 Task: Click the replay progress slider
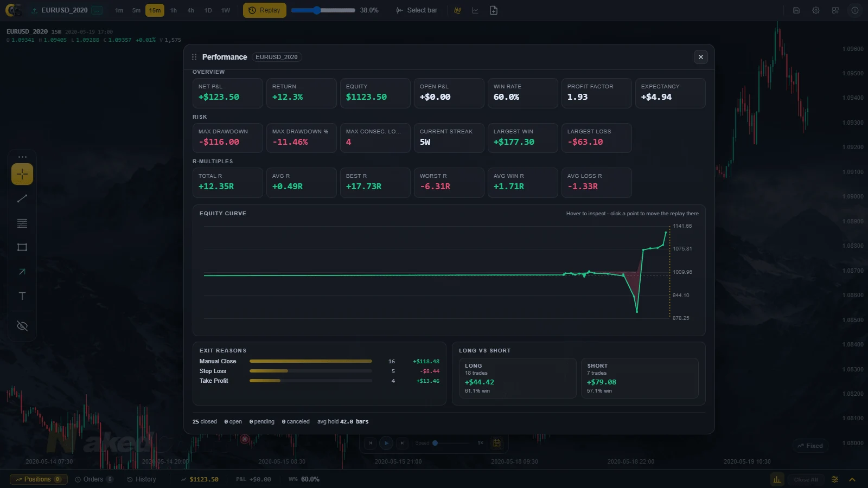click(323, 10)
